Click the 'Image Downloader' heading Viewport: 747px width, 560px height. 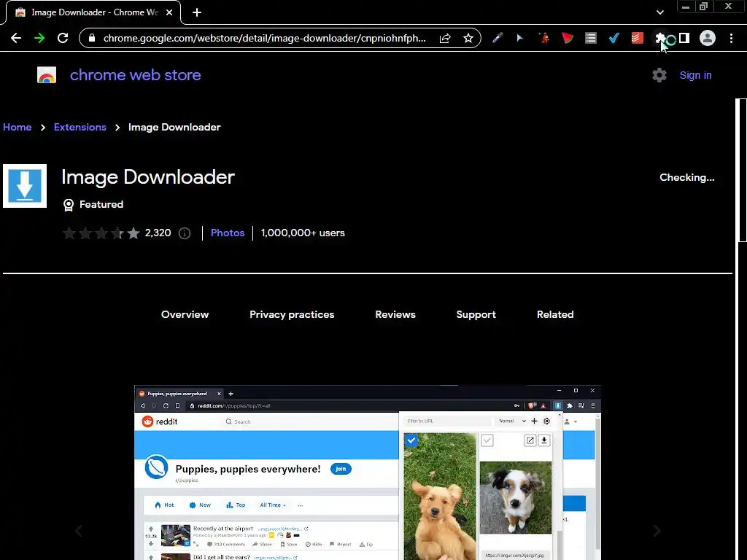pyautogui.click(x=147, y=177)
